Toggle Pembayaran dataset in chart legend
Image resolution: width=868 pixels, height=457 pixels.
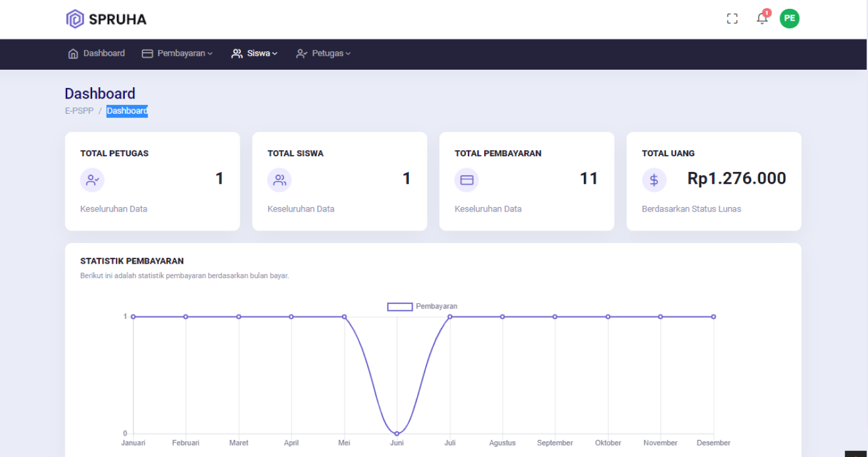click(x=400, y=306)
